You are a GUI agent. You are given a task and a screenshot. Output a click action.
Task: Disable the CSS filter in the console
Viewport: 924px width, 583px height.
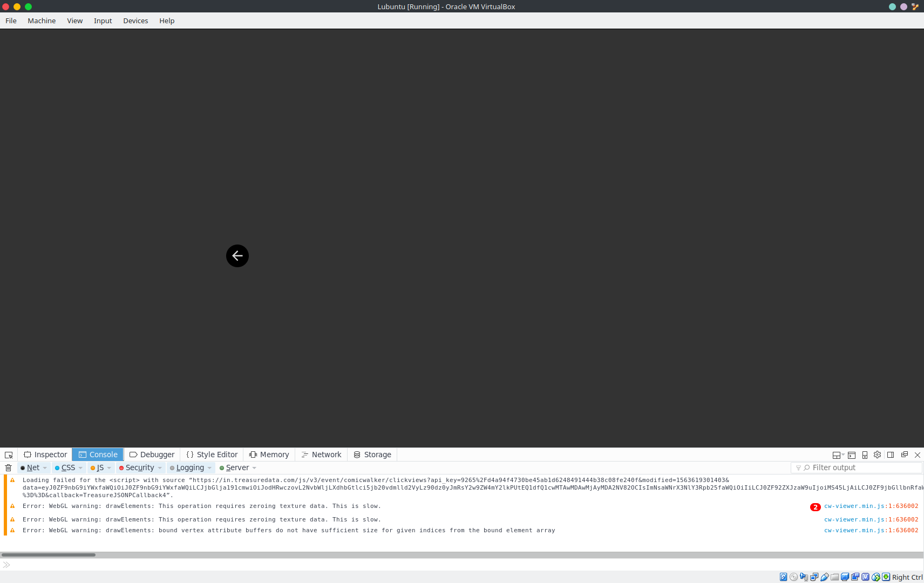click(x=68, y=467)
